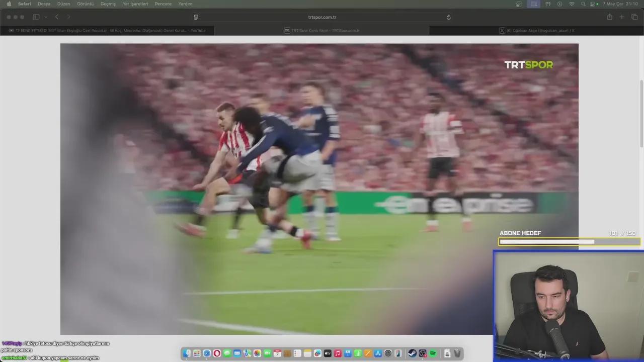
Task: Open the Apple TV app in Dock
Action: [328, 353]
